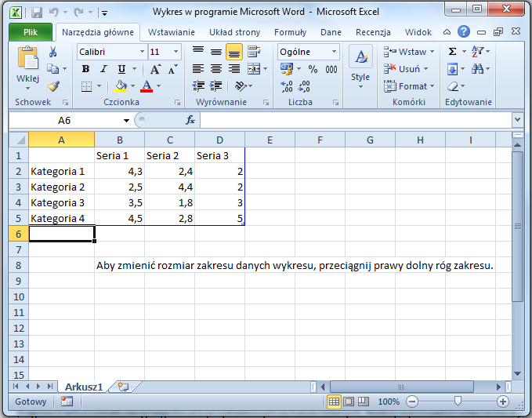Switch to the Recenzja tab
The image size is (532, 418).
click(373, 32)
